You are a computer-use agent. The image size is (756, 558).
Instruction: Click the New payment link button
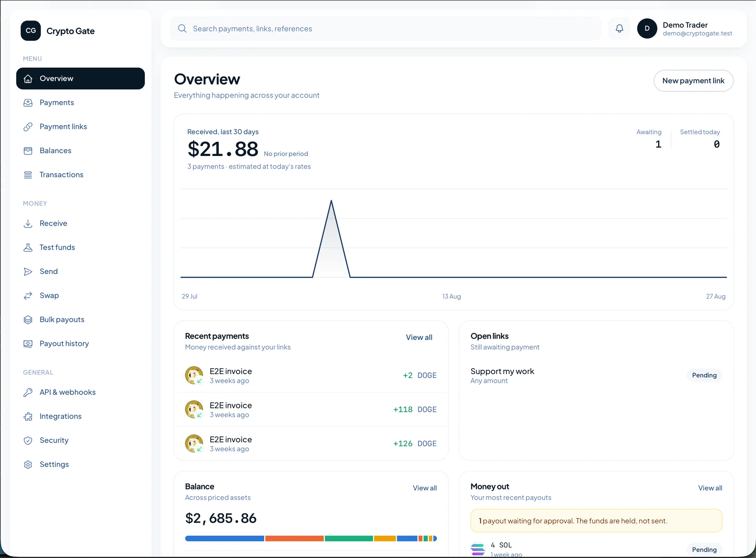pos(693,81)
